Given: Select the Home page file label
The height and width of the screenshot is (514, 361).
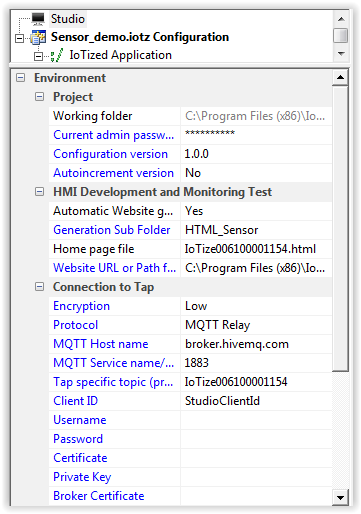Looking at the screenshot, I should pyautogui.click(x=94, y=249).
